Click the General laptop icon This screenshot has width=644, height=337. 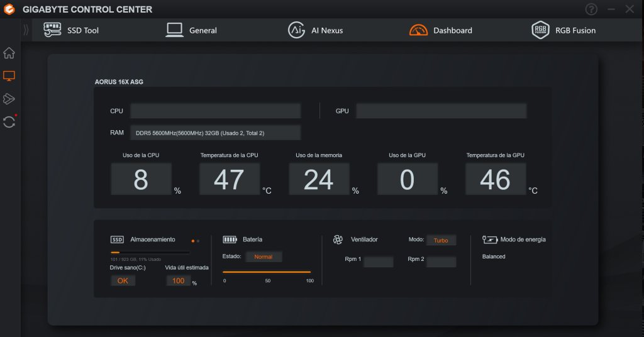point(175,30)
